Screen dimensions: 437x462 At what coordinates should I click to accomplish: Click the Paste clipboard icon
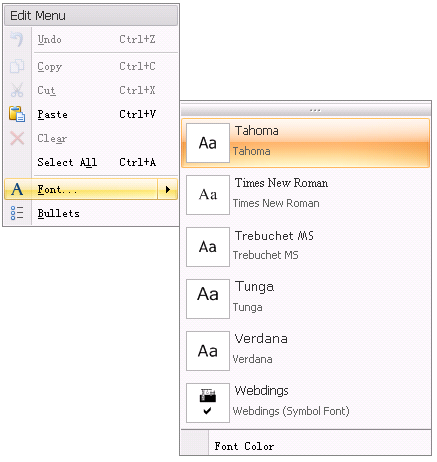17,114
